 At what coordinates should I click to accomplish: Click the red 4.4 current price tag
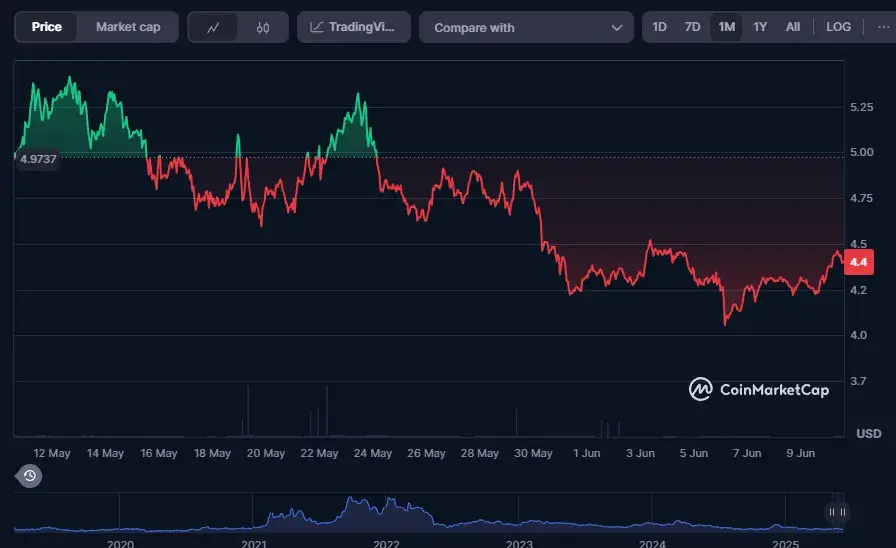coord(858,262)
